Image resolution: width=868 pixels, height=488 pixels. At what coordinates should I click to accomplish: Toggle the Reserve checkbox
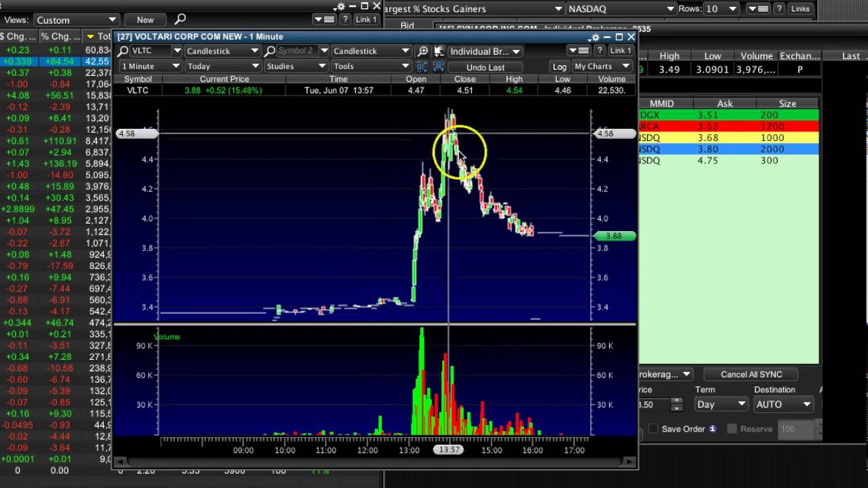pyautogui.click(x=732, y=428)
